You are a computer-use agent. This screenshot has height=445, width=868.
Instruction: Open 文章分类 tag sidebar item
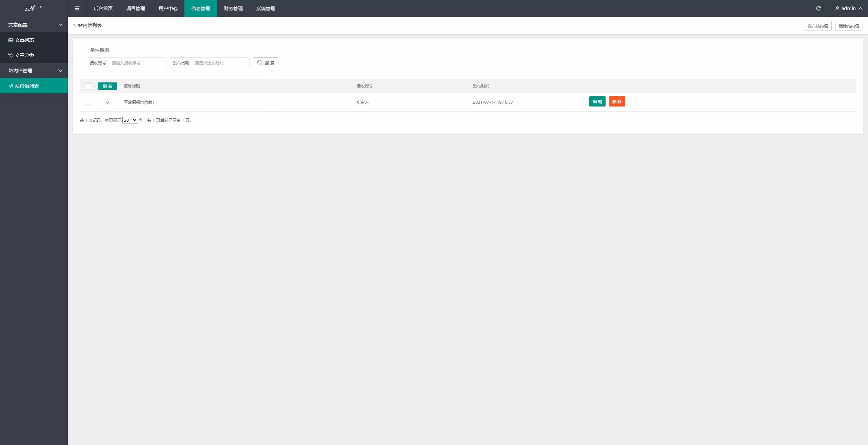pos(24,55)
